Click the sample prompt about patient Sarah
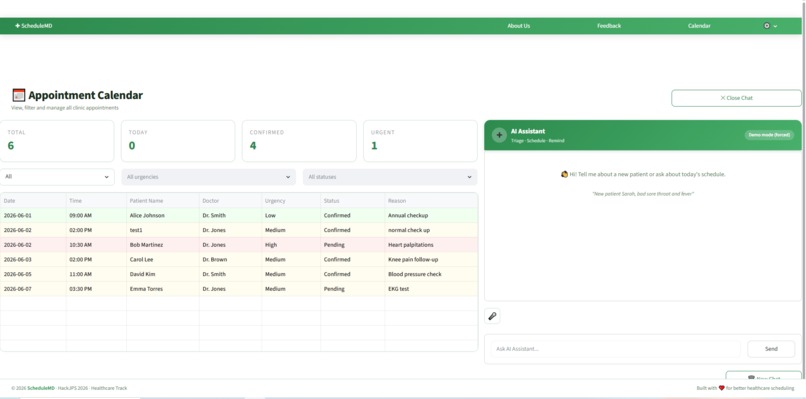This screenshot has width=806, height=399. click(643, 194)
